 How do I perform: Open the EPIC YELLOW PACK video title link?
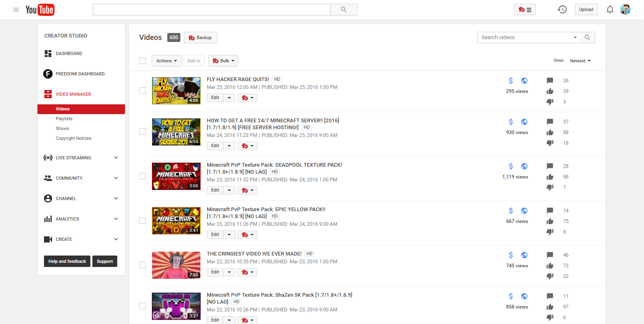(266, 213)
